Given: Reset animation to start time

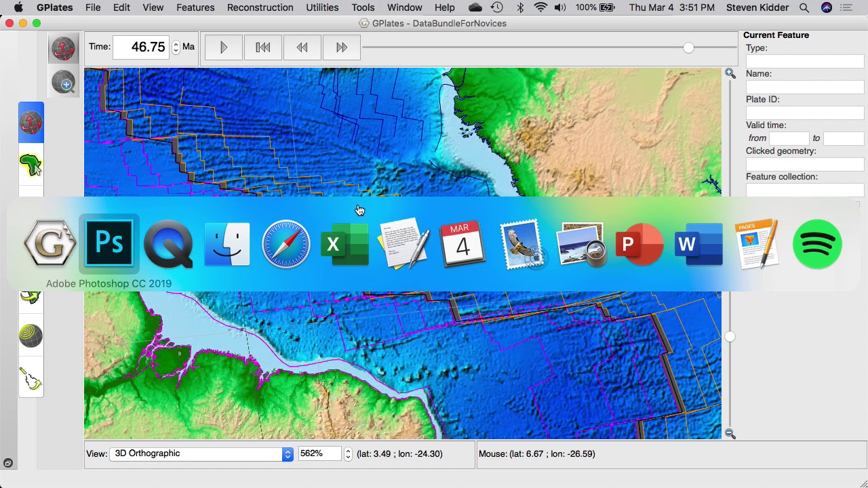Looking at the screenshot, I should (263, 47).
